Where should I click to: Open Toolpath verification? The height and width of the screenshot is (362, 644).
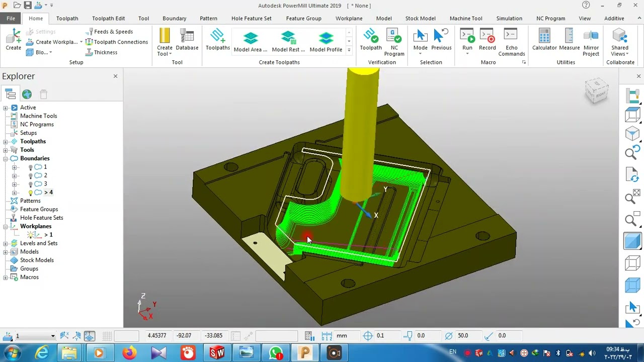(x=371, y=40)
